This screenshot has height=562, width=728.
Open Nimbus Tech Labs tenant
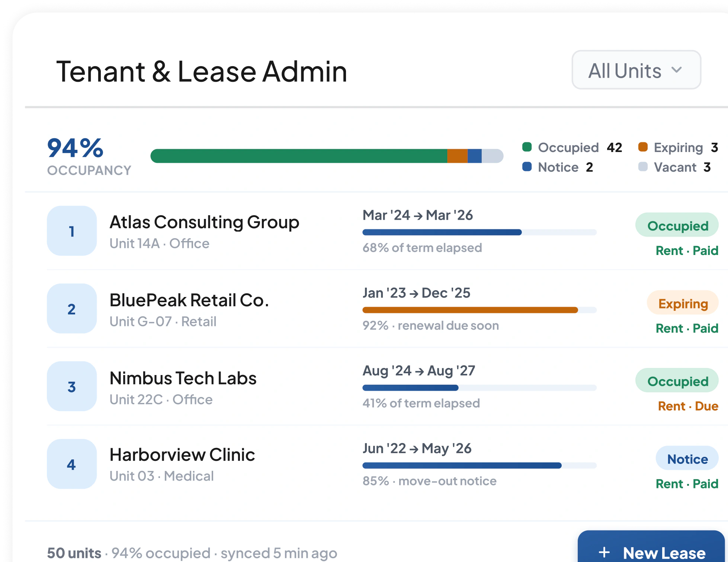[183, 378]
